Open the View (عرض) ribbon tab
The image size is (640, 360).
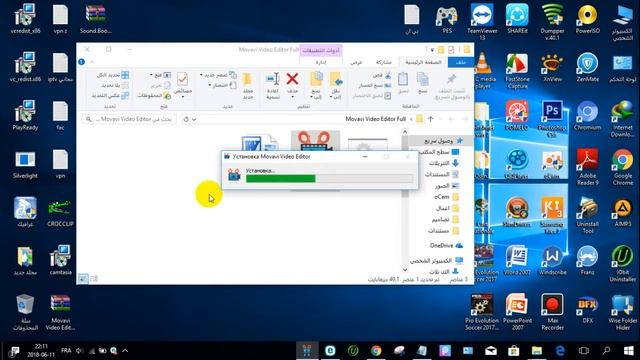(356, 62)
